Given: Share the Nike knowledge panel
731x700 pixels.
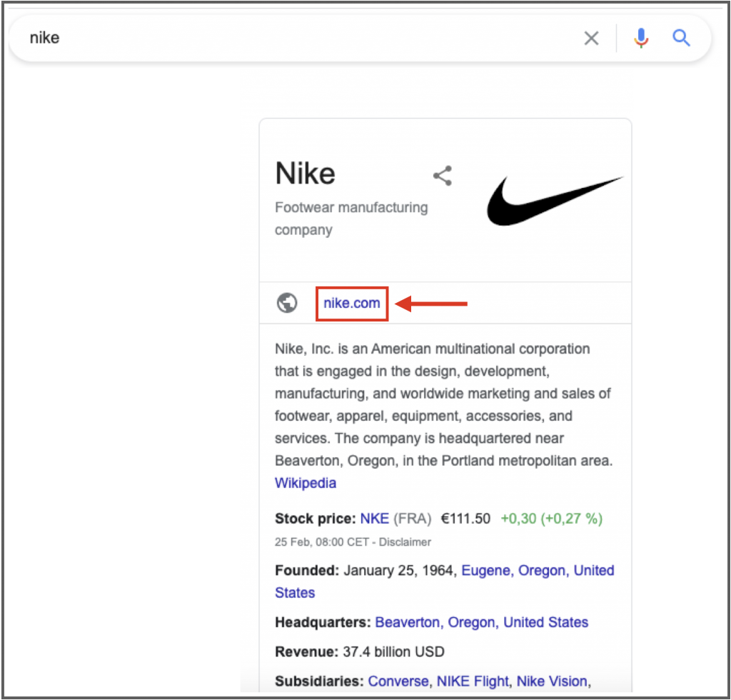Looking at the screenshot, I should (x=443, y=176).
